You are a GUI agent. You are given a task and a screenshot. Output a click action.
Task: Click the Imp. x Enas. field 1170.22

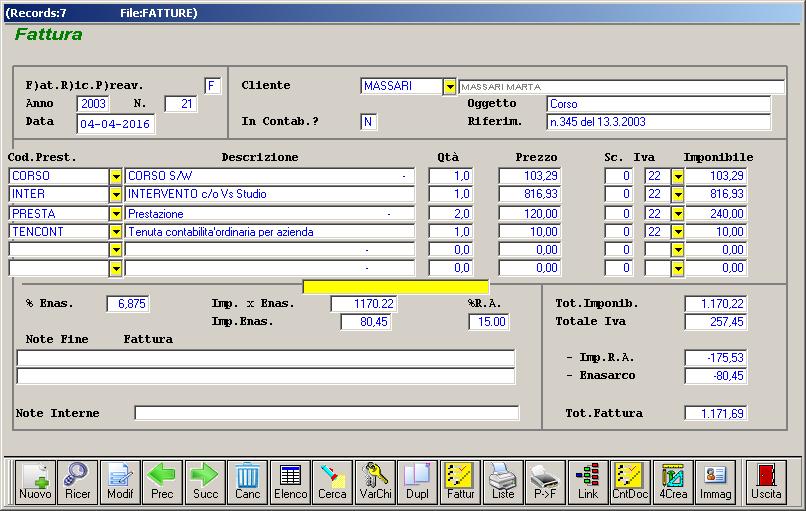pyautogui.click(x=364, y=304)
